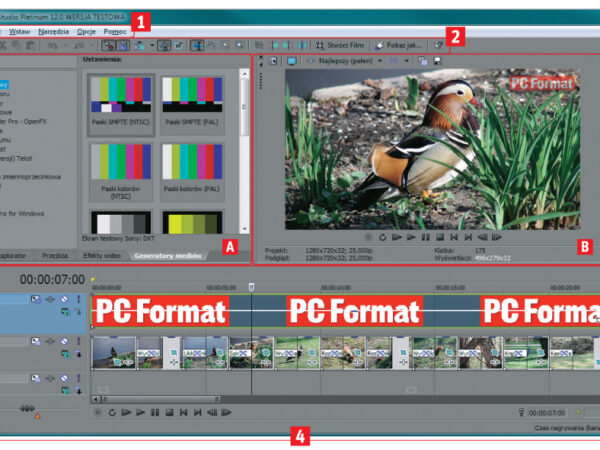The height and width of the screenshot is (450, 600).
Task: Click the save snapshot icon in preview toolbar
Action: tap(438, 62)
